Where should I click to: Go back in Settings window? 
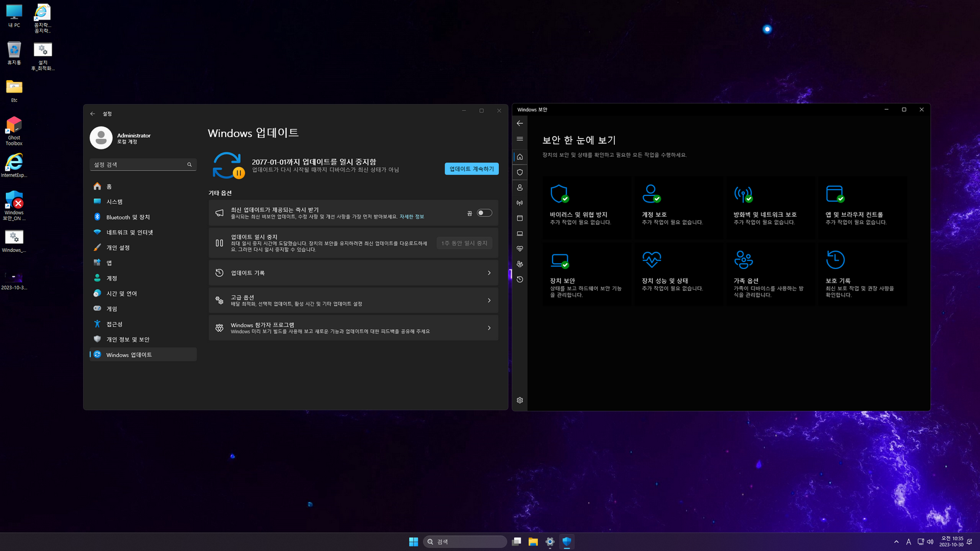[92, 114]
